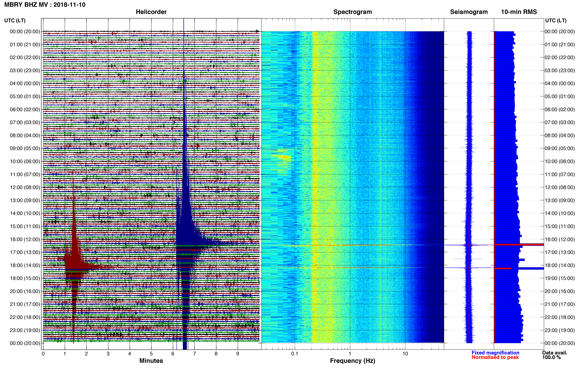Click 08:00 (04:00) on the Helicorder time axis
588x368 pixels.
25,135
